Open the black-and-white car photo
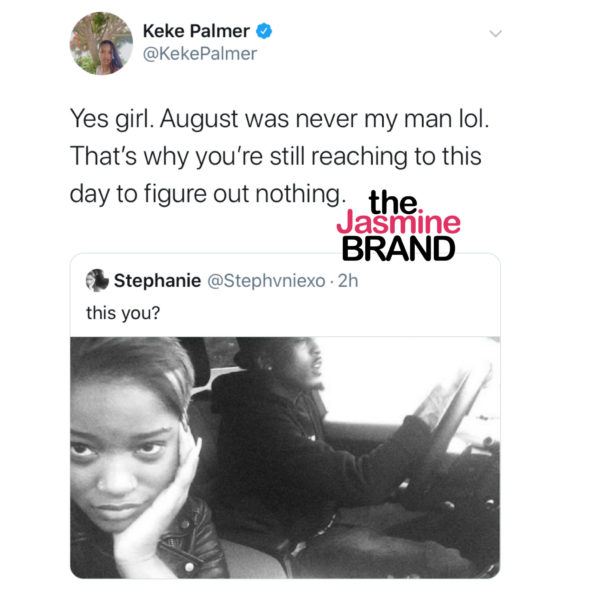The width and height of the screenshot is (595, 595). tap(285, 457)
